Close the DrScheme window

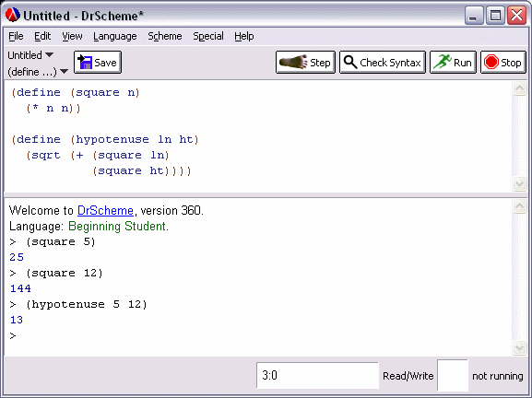[516, 16]
